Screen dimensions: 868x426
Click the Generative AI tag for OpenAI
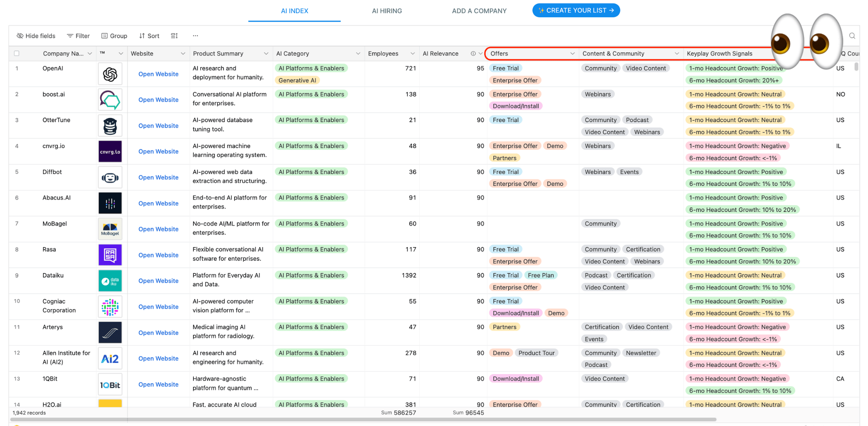297,80
